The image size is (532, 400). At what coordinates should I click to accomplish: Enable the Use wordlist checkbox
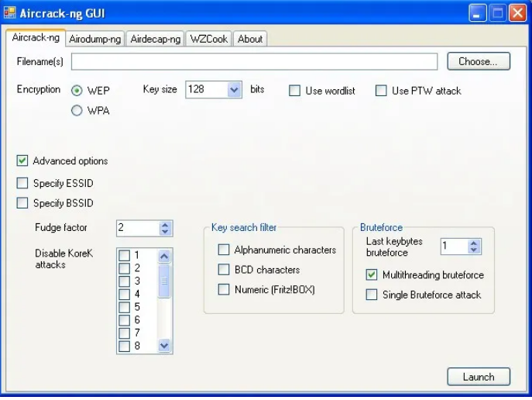(294, 91)
